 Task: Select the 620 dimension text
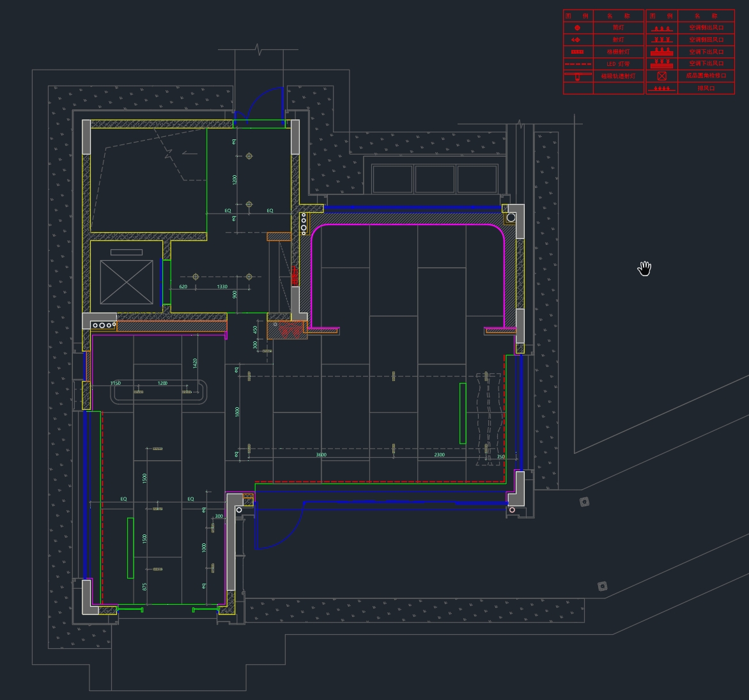tap(183, 286)
